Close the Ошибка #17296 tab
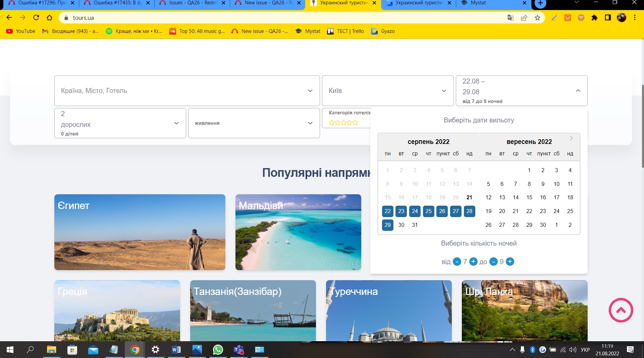This screenshot has height=358, width=644. tap(72, 3)
